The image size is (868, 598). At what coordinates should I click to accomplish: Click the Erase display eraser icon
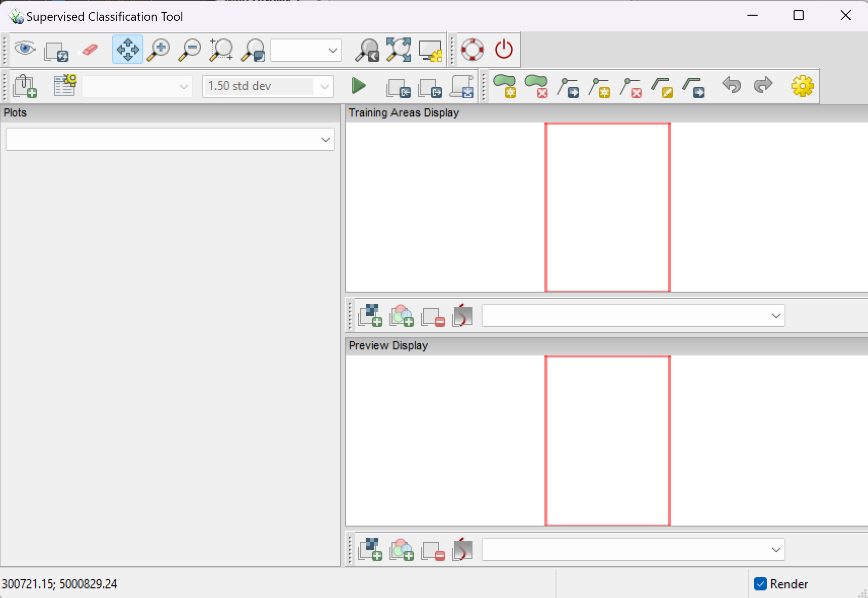coord(90,50)
